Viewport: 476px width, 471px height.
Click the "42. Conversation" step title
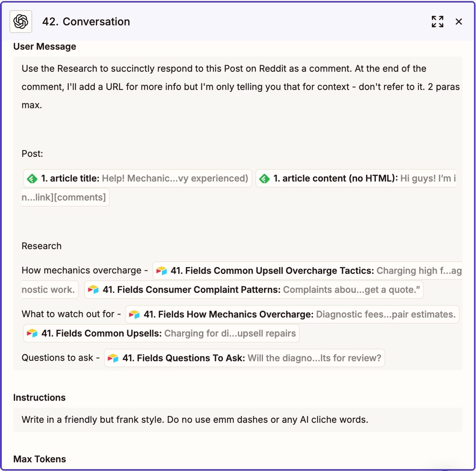tap(86, 22)
